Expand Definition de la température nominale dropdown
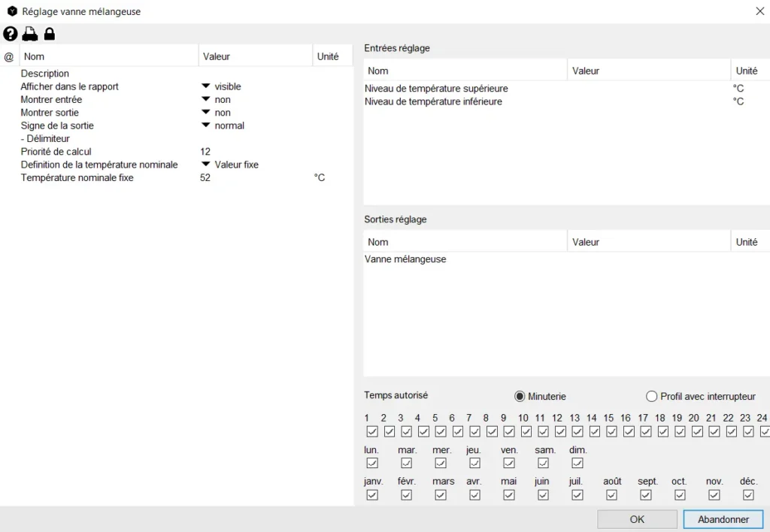Viewport: 770px width, 532px height. pos(205,165)
